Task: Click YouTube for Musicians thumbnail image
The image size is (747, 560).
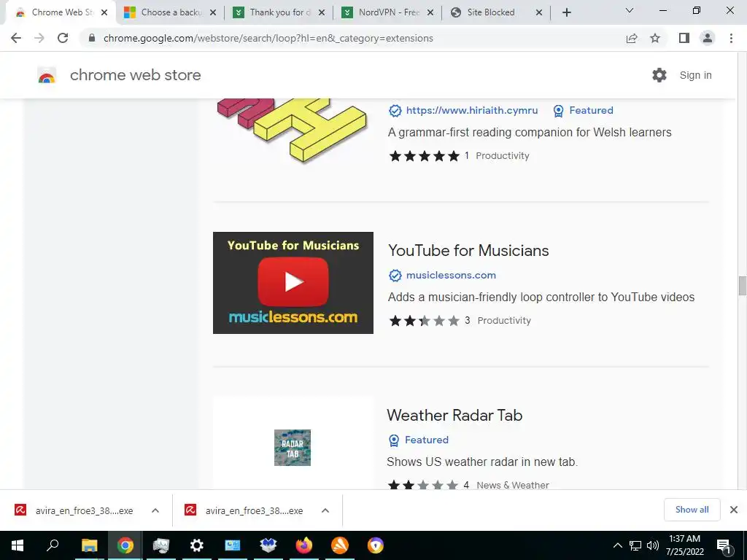Action: (293, 283)
